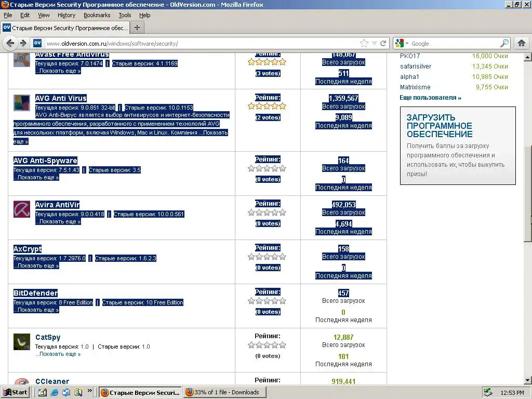
Task: Click user safarisilver in the sidebar
Action: [x=416, y=66]
